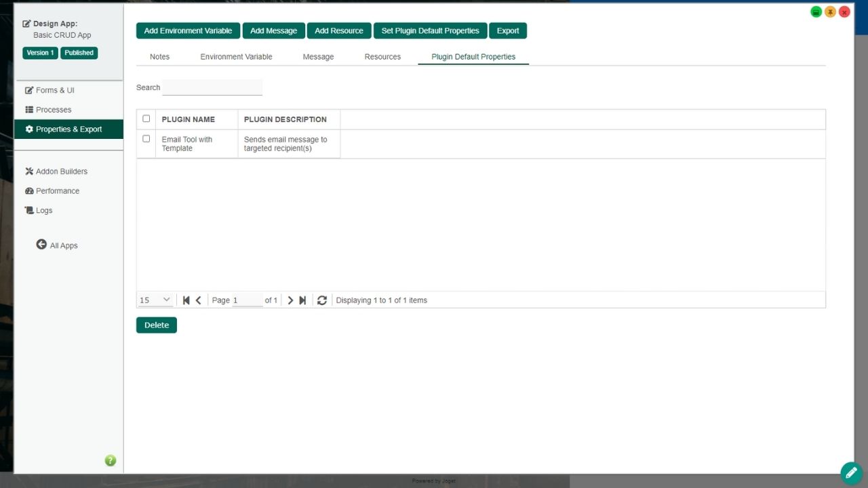This screenshot has width=868, height=488.
Task: Open the Resources tab
Action: [x=382, y=57]
